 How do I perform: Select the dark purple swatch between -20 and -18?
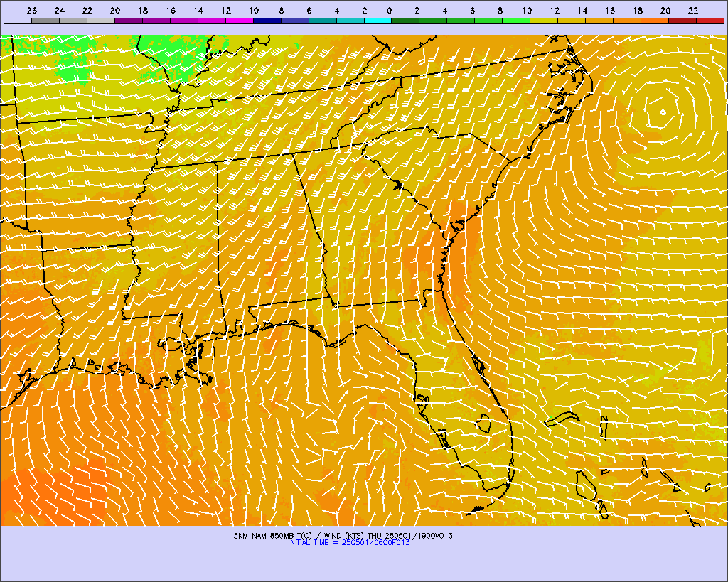(x=129, y=21)
